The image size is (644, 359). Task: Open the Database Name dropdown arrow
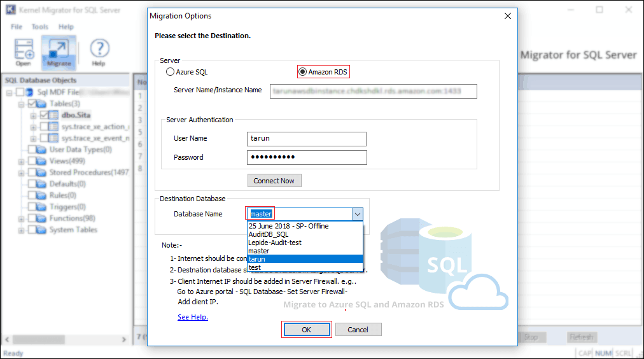point(358,214)
